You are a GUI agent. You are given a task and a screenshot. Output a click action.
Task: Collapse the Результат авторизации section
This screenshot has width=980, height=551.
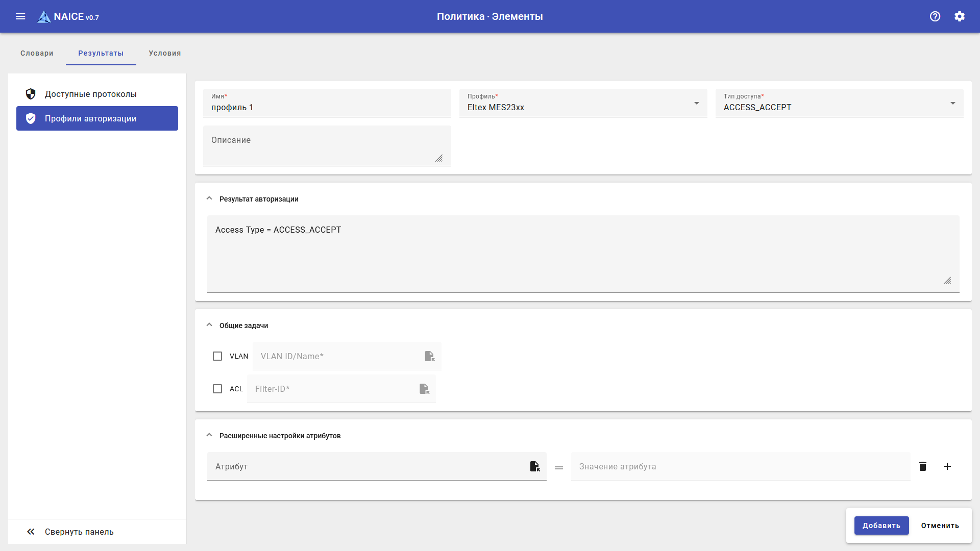(x=209, y=199)
